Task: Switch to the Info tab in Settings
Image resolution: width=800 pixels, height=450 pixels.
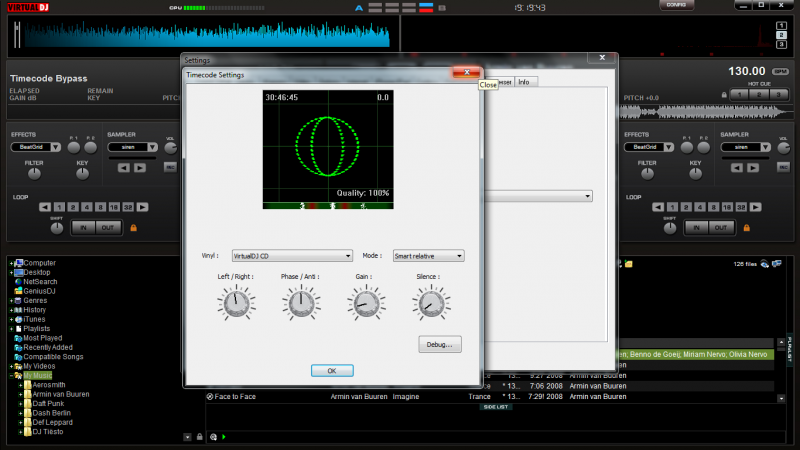Action: [x=523, y=82]
